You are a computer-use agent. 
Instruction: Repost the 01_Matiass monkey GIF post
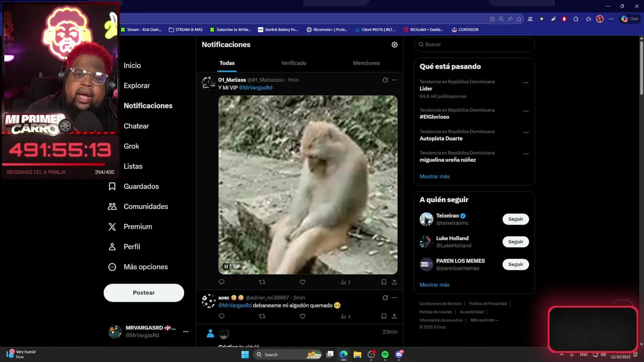click(x=262, y=282)
